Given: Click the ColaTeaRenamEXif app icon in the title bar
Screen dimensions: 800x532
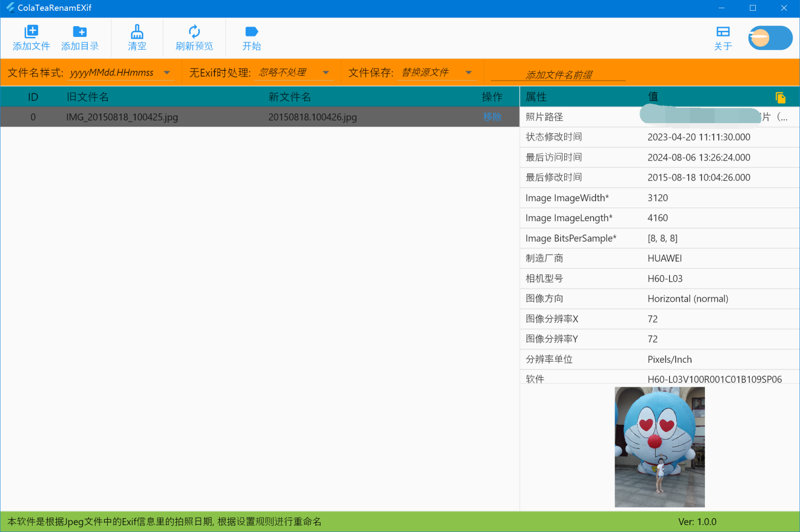Looking at the screenshot, I should [x=10, y=8].
